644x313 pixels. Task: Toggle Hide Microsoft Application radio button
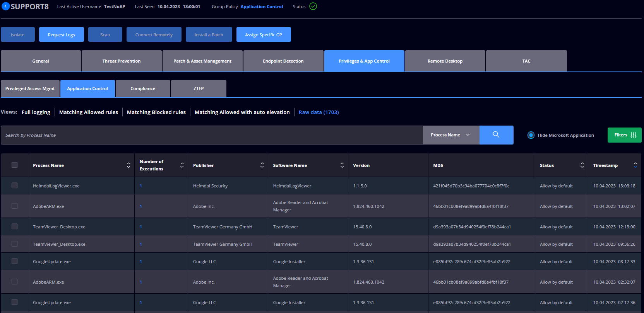coord(531,135)
